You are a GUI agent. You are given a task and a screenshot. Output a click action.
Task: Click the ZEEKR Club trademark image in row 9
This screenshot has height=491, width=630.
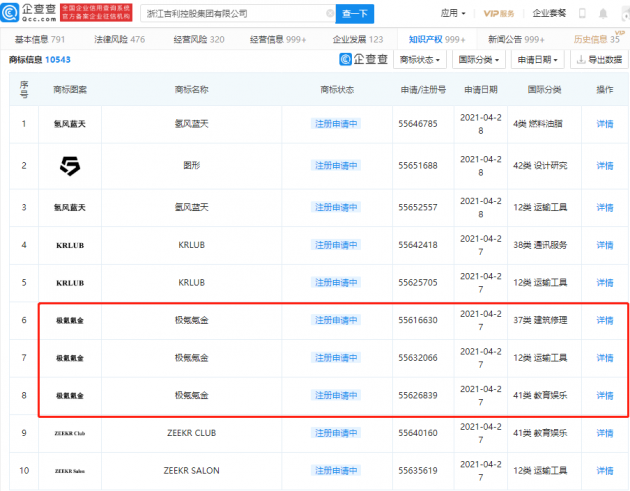(70, 433)
